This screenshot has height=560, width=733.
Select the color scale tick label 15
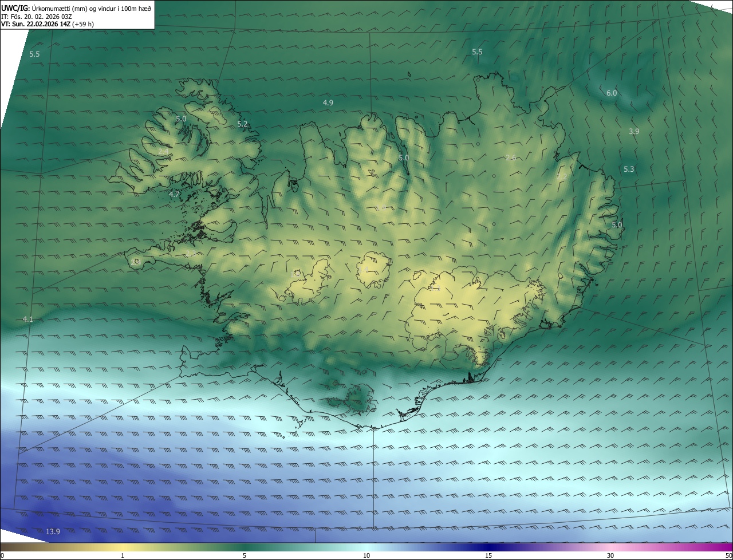coord(488,555)
